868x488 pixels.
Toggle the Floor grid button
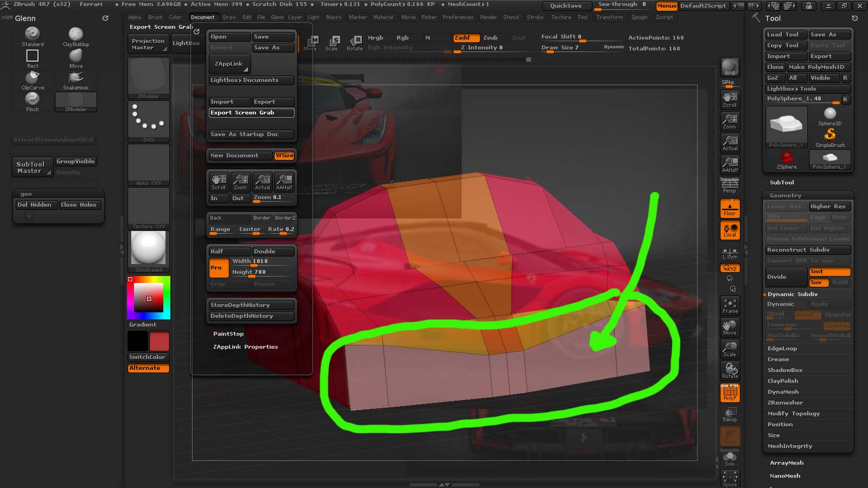coord(730,208)
